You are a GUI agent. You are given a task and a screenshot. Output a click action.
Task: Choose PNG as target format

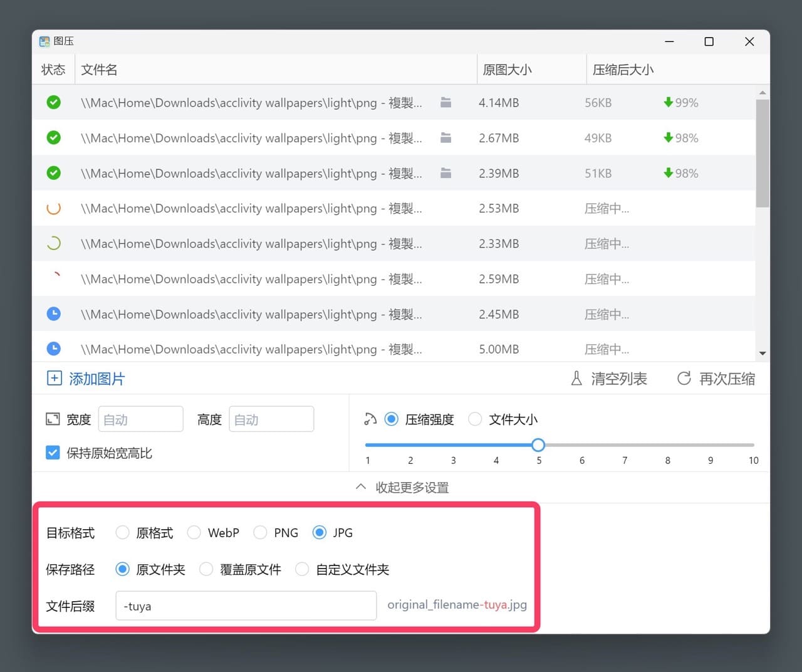(x=260, y=532)
